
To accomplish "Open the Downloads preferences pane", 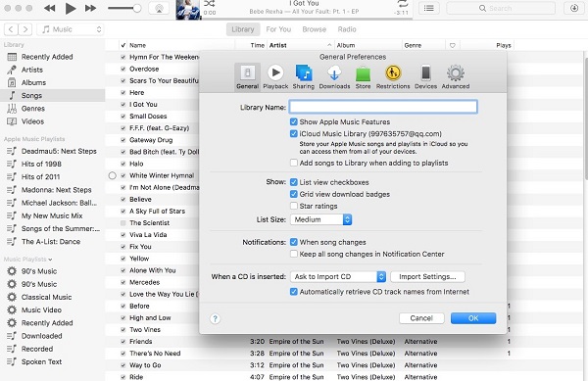I will pos(334,76).
